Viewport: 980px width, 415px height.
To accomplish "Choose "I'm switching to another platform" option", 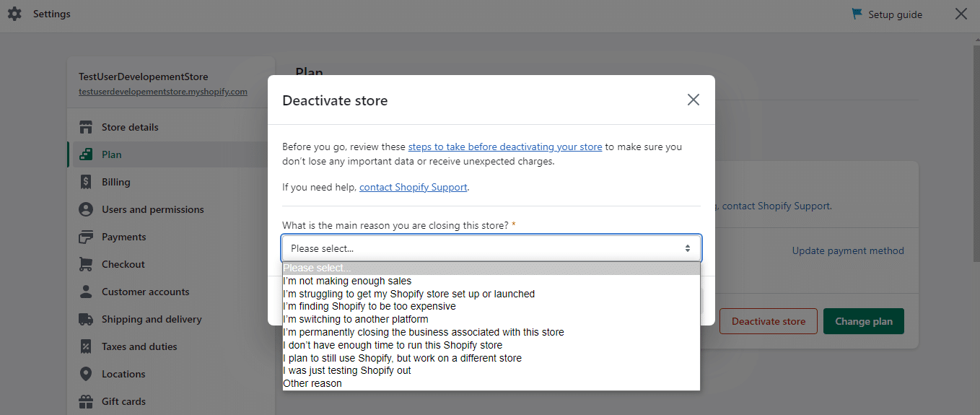I will pos(356,319).
